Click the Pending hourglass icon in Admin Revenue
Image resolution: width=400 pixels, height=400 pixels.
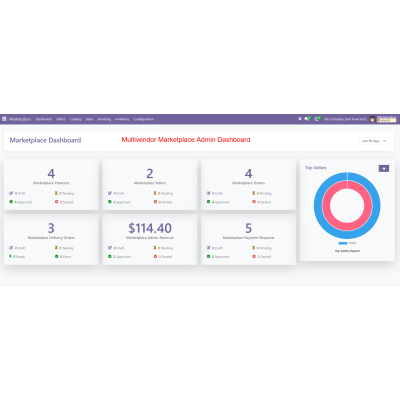coord(155,248)
